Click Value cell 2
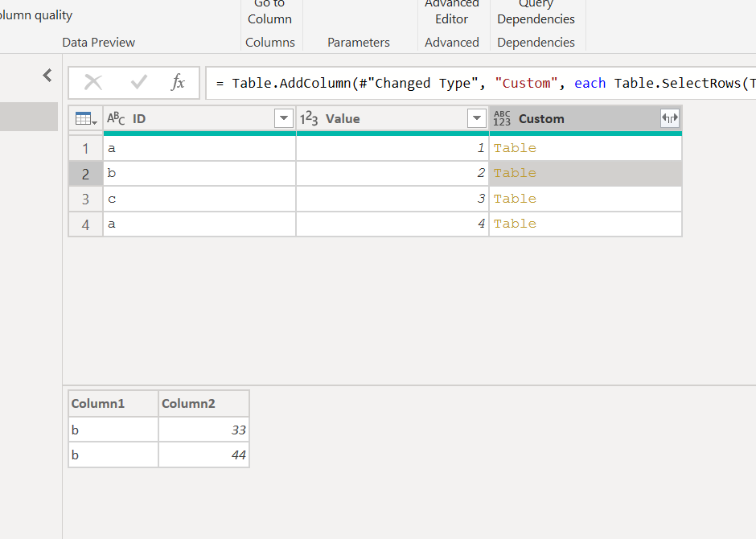 pos(392,174)
